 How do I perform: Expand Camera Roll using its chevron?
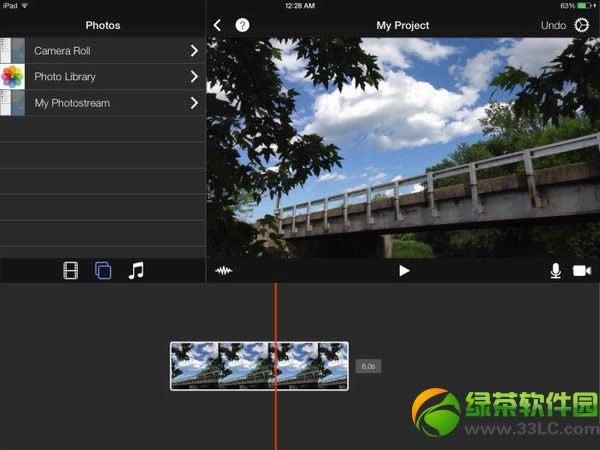[193, 50]
